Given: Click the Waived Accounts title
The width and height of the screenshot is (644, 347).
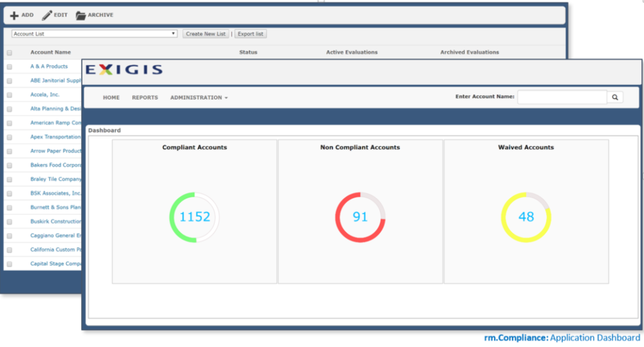Looking at the screenshot, I should coord(526,148).
